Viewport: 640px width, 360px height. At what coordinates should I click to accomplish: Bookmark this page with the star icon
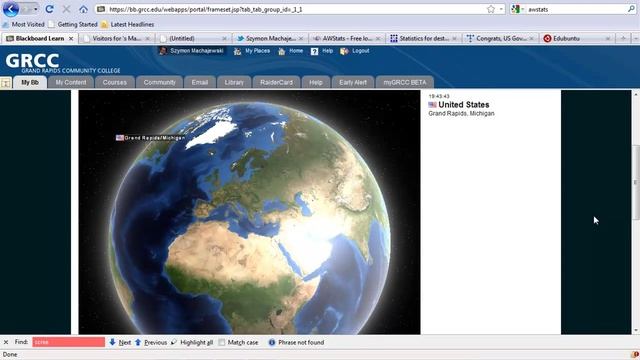point(491,9)
